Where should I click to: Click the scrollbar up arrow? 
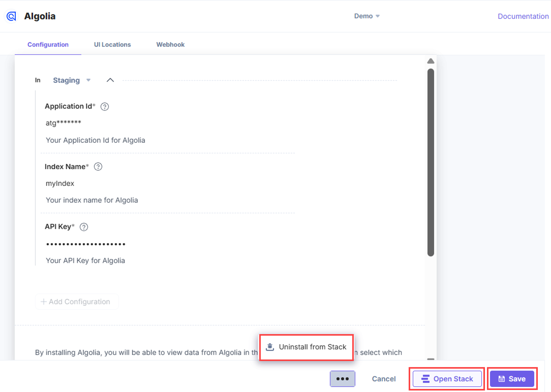click(x=430, y=61)
